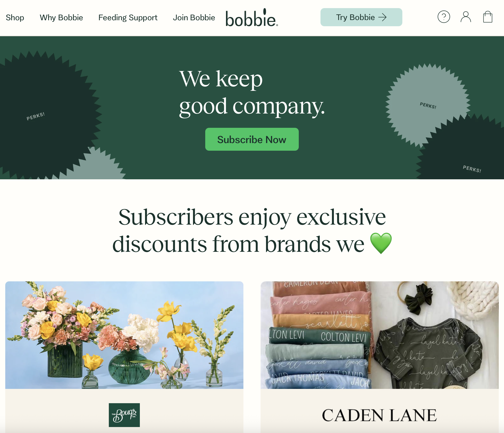The height and width of the screenshot is (433, 504).
Task: Click the Subscribe Now button
Action: click(x=252, y=139)
